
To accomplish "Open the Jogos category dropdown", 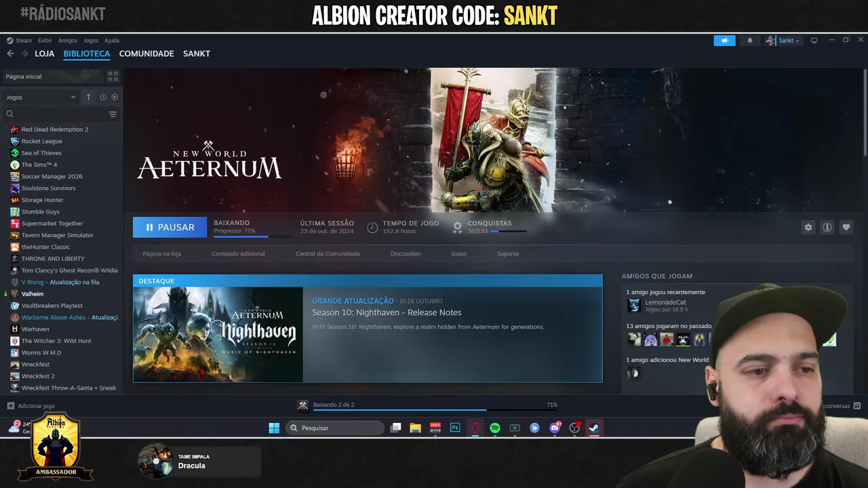I will 41,97.
